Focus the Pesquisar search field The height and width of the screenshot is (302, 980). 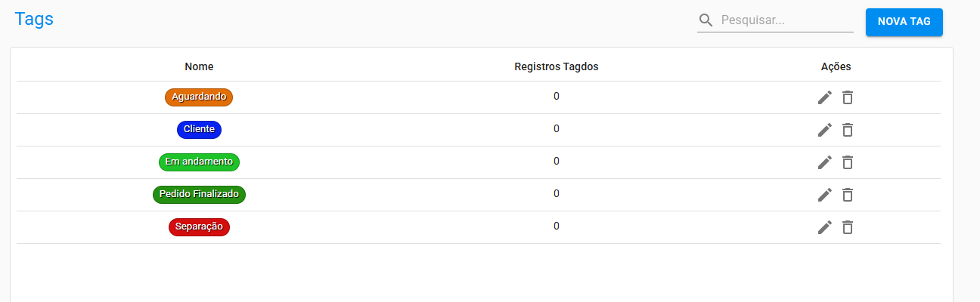pos(785,20)
